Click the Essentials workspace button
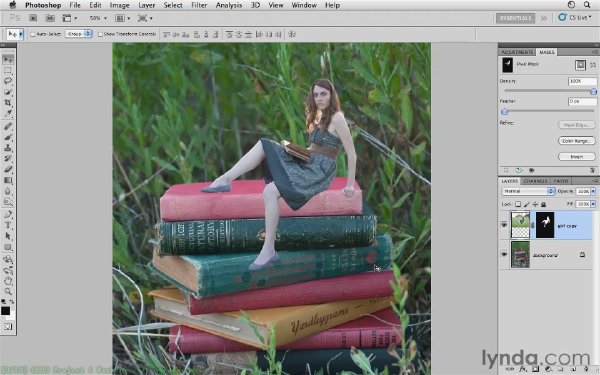600x375 pixels. pos(515,18)
